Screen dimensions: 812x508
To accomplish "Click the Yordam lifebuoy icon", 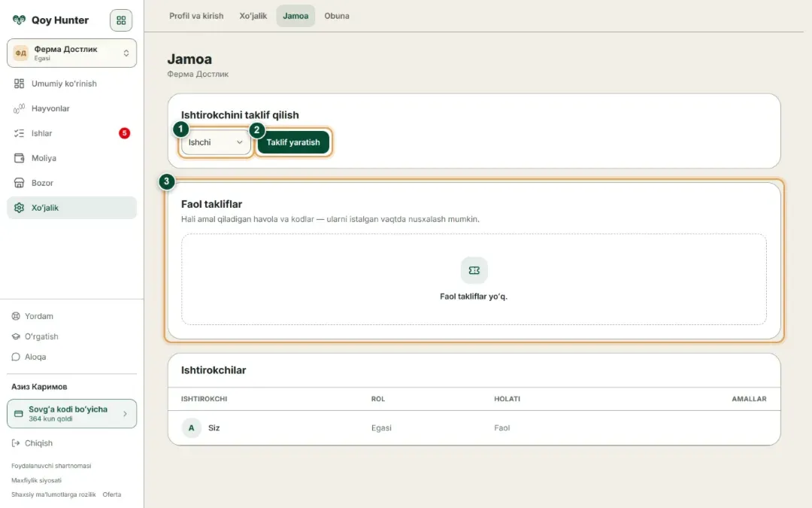I will (16, 316).
